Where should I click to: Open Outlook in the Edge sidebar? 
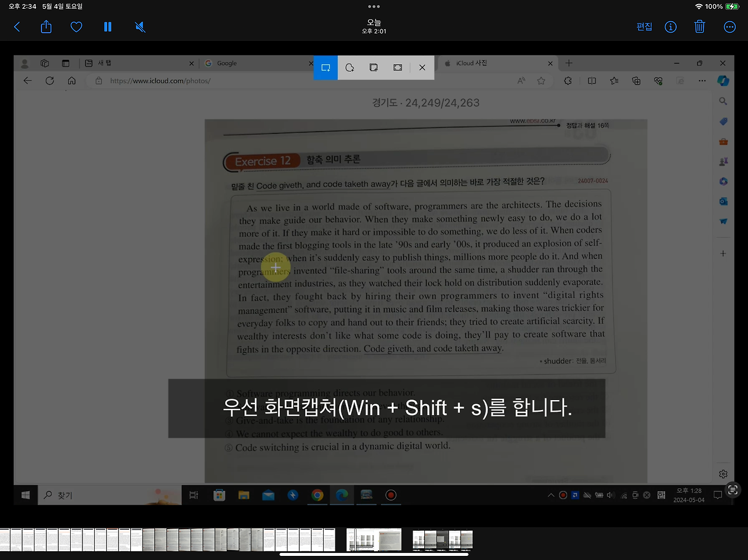tap(723, 201)
